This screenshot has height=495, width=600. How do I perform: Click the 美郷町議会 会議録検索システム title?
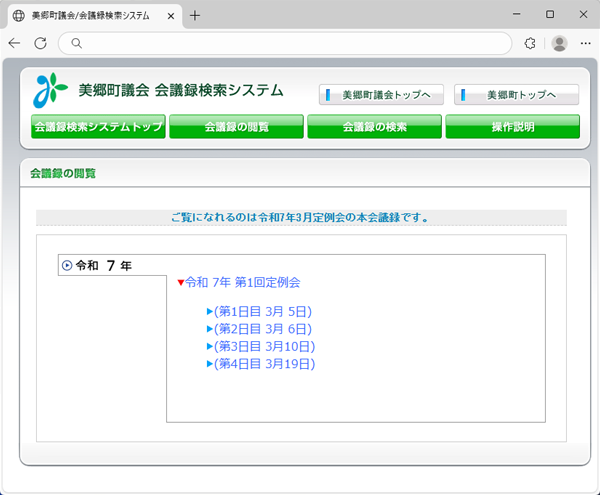click(x=181, y=91)
